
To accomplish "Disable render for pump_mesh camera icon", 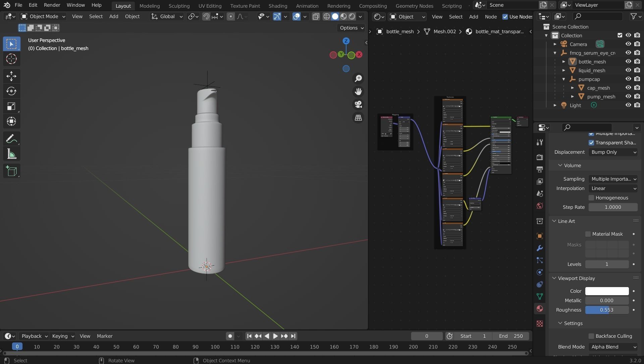I will [637, 96].
